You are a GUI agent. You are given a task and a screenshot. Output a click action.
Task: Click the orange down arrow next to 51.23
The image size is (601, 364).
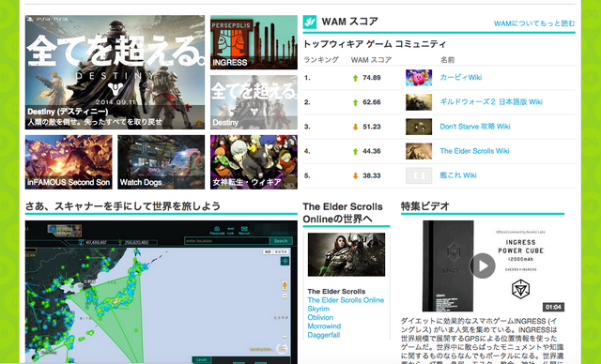(x=355, y=127)
